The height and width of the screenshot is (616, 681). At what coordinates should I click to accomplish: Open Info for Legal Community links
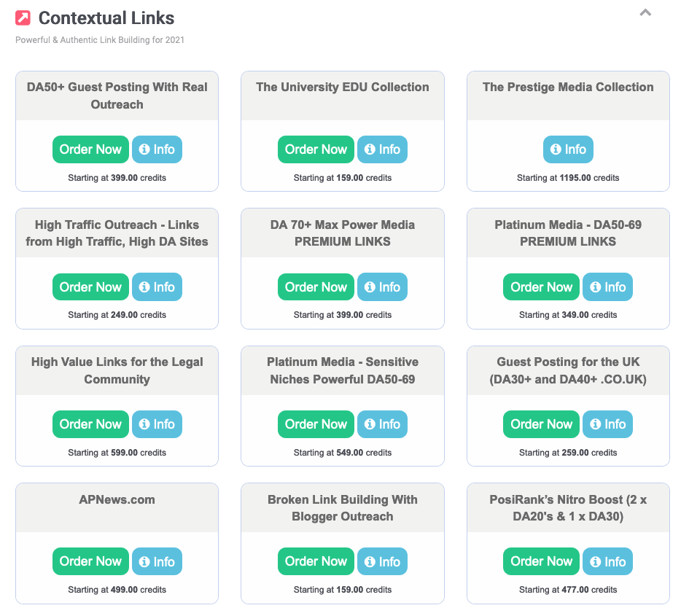pyautogui.click(x=157, y=424)
